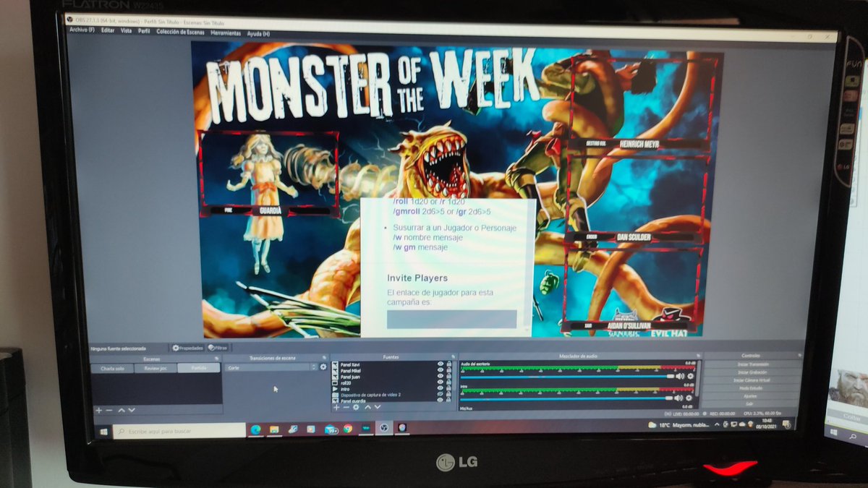The image size is (868, 488).
Task: Undock the Fuentes panel icon
Action: [x=453, y=356]
